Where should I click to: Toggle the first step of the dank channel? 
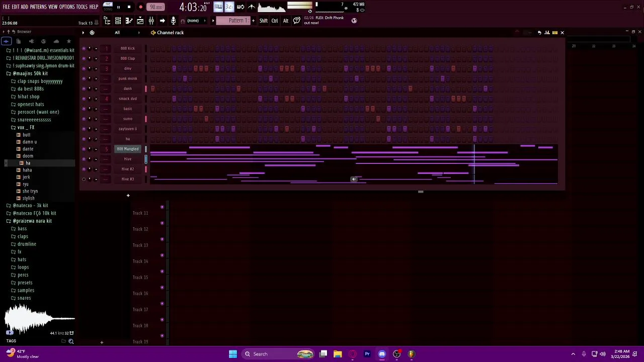[152, 88]
